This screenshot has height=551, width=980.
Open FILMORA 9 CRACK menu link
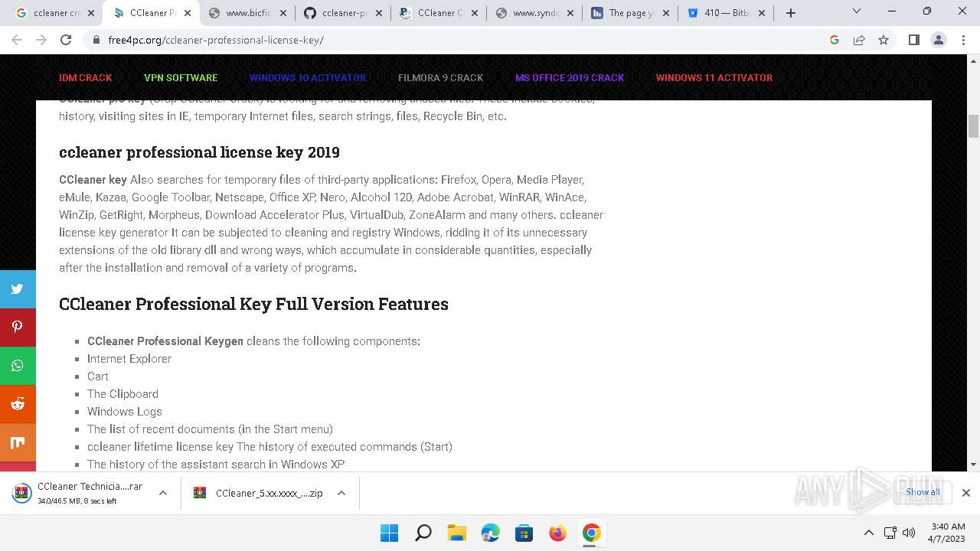tap(440, 77)
